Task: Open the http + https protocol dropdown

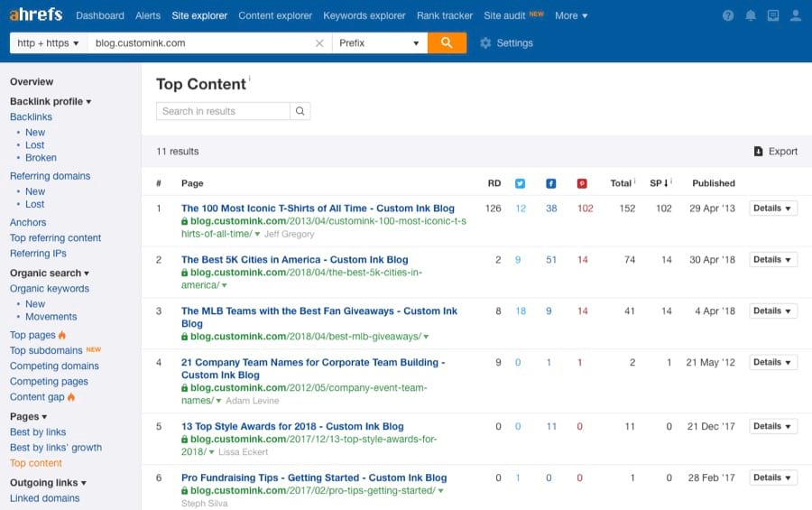Action: tap(49, 43)
